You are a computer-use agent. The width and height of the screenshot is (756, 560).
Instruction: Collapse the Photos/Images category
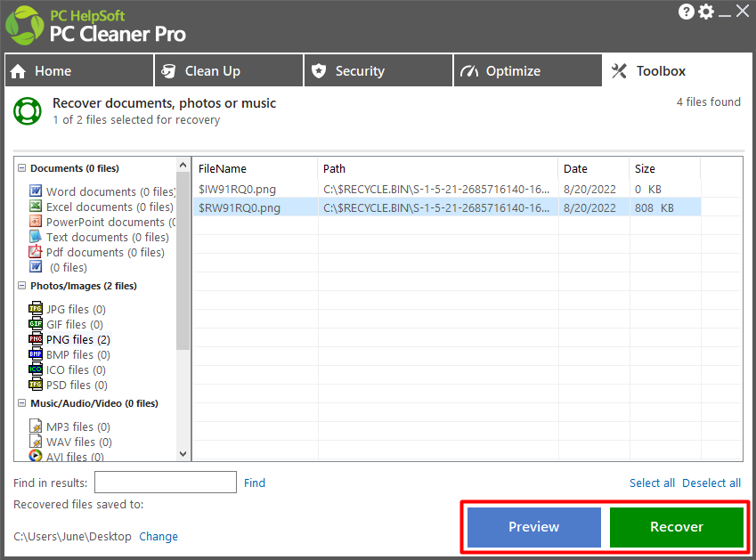[x=21, y=285]
